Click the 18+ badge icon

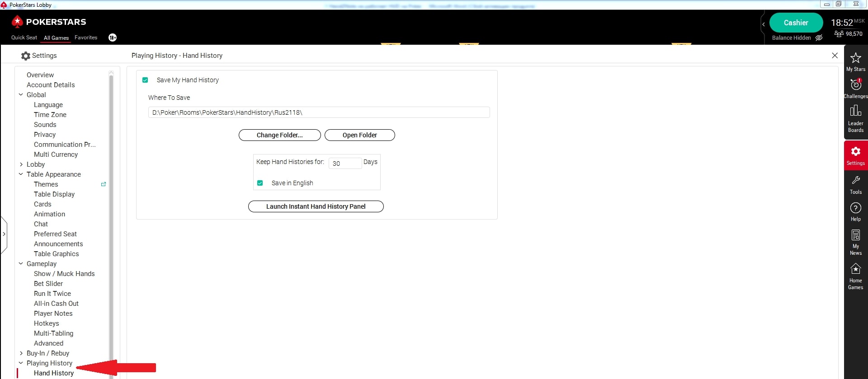point(113,37)
